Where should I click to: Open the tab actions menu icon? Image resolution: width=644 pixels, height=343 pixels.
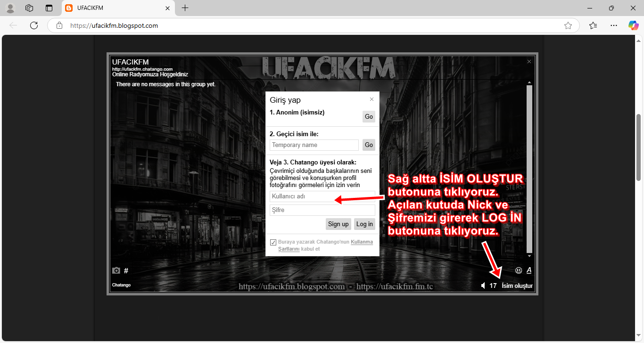pos(49,8)
